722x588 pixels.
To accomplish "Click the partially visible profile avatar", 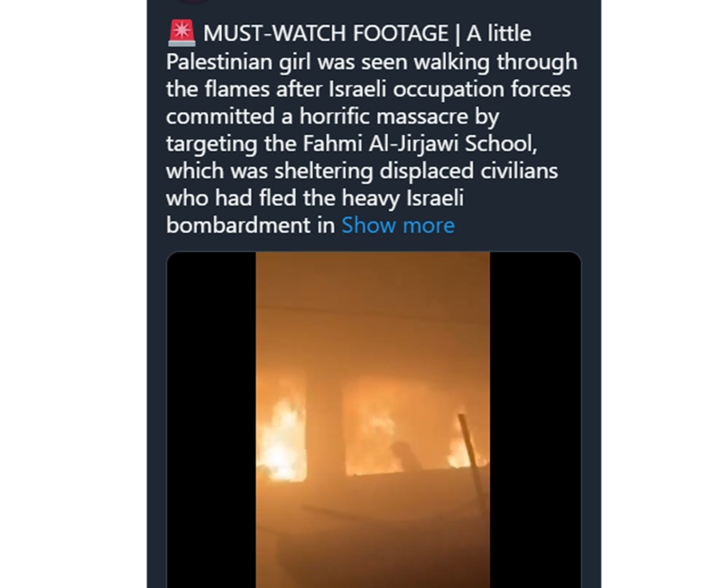I will 193,2.
